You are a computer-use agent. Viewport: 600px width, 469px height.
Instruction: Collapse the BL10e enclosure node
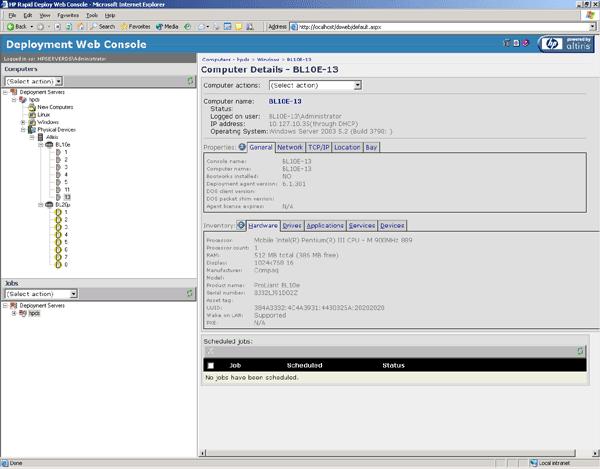pos(41,145)
